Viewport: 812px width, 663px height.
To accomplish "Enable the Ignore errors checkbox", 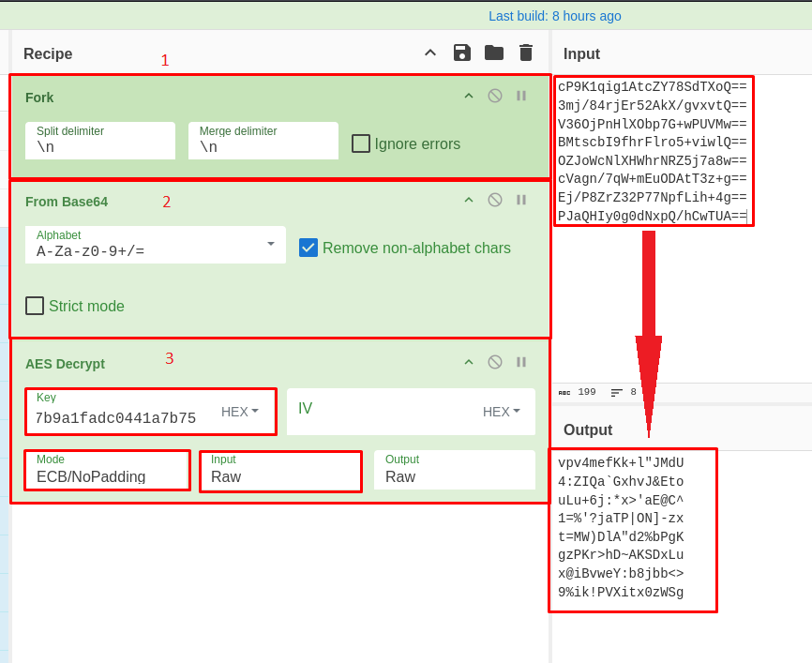I will (x=361, y=143).
